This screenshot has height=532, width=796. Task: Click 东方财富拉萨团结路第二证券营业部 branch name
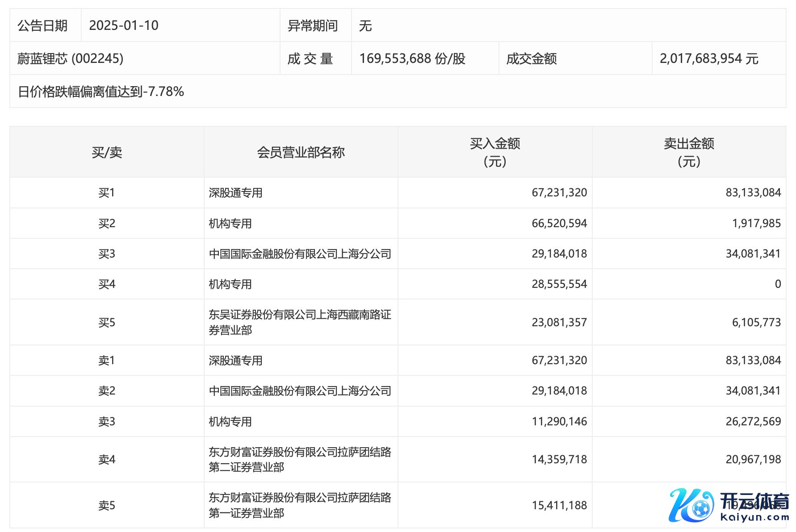pyautogui.click(x=300, y=459)
